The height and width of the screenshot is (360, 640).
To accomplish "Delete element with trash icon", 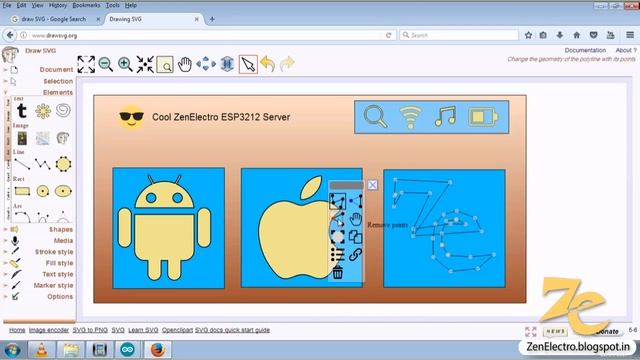I will pyautogui.click(x=338, y=272).
